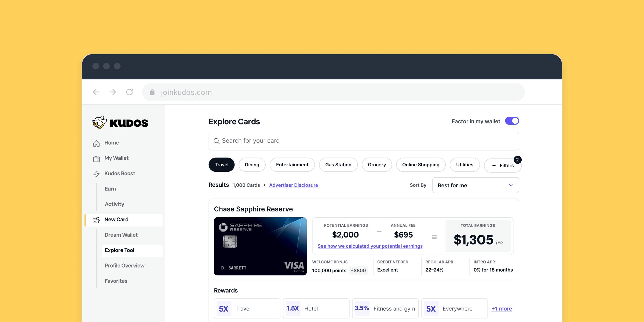Click the New Card search icon
The width and height of the screenshot is (644, 322).
(96, 220)
